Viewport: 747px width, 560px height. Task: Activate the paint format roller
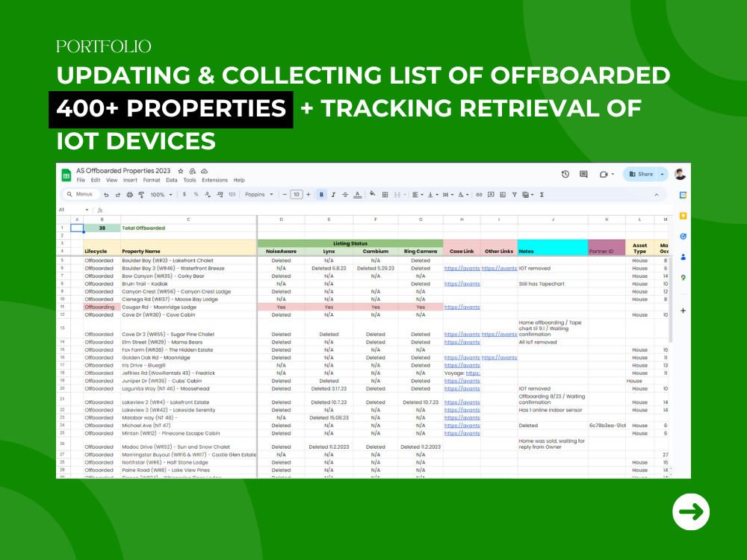pyautogui.click(x=141, y=195)
